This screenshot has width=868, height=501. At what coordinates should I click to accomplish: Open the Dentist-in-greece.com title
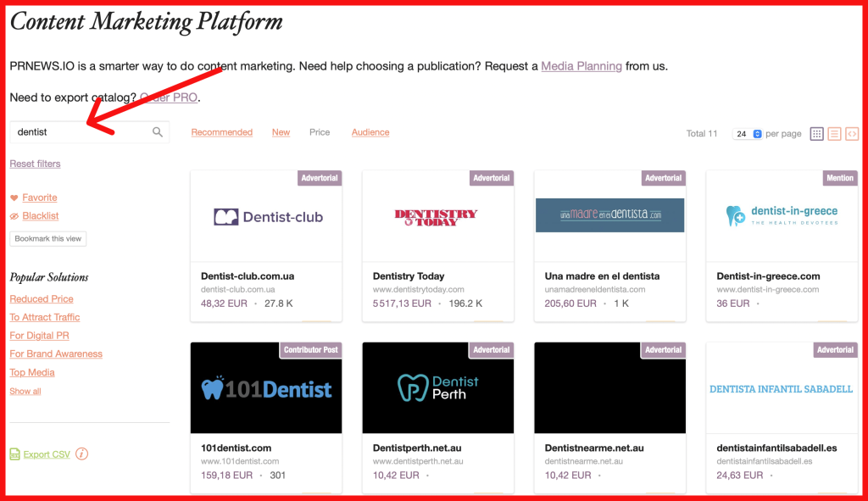[x=768, y=276]
